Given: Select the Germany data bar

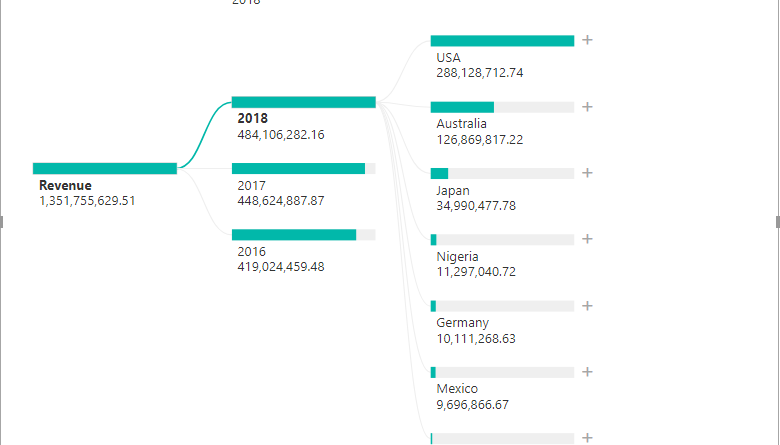Looking at the screenshot, I should pyautogui.click(x=502, y=306).
